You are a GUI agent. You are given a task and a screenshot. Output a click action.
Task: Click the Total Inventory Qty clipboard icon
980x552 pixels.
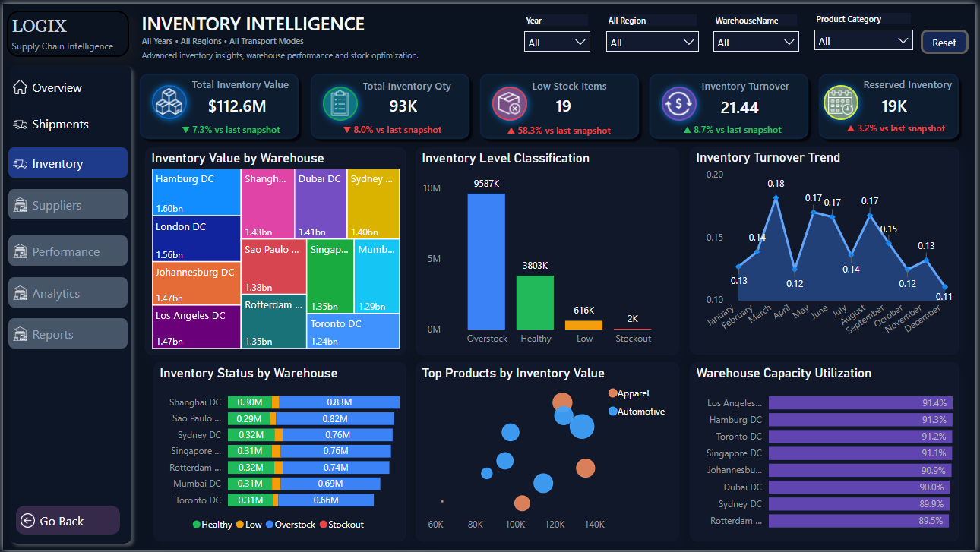[x=338, y=103]
